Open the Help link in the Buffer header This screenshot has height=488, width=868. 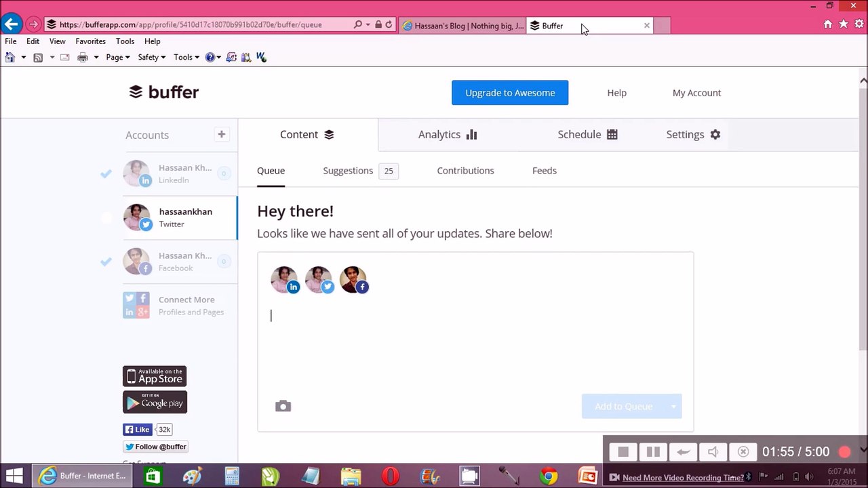(x=616, y=93)
